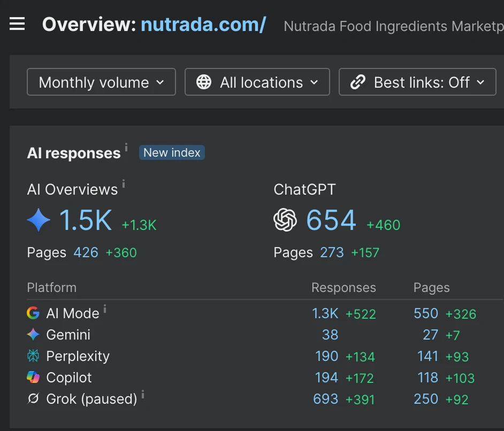Open AI Overviews Pages 426 value
This screenshot has width=504, height=431.
(x=86, y=252)
